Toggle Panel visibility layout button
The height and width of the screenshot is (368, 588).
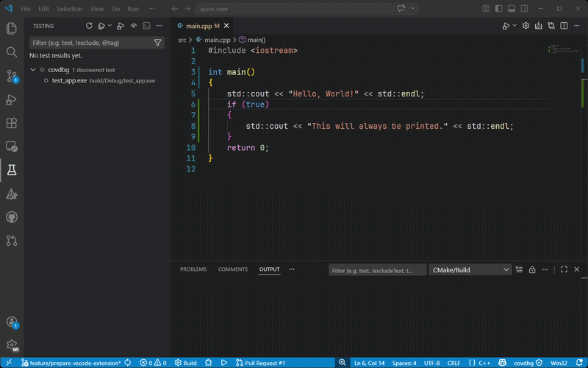click(512, 9)
